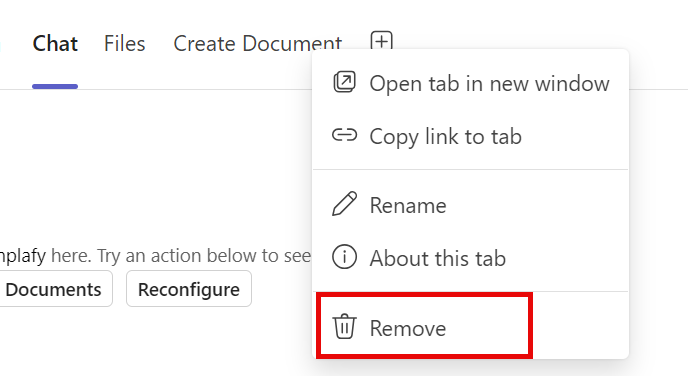Viewport: 688px width, 376px height.
Task: Choose Remove from the menu
Action: pyautogui.click(x=470, y=328)
